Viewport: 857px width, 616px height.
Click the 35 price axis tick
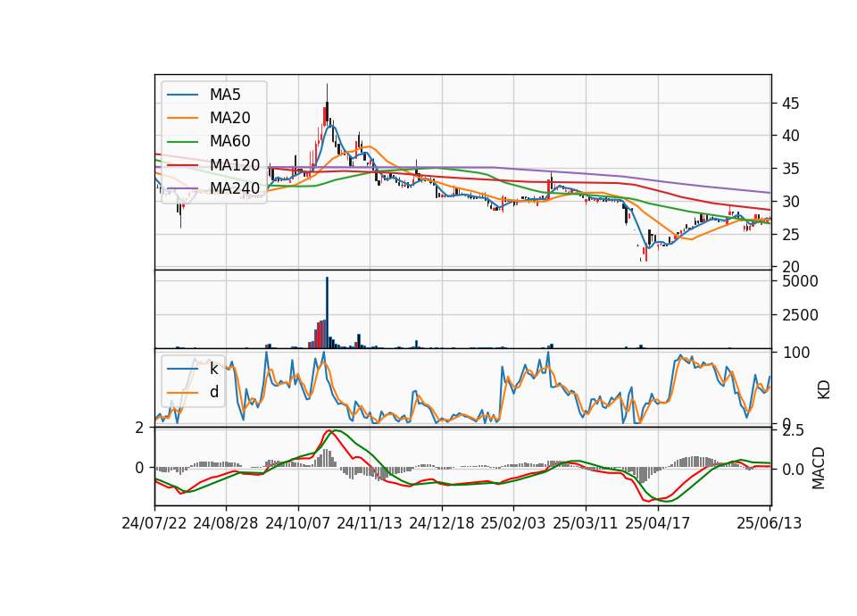pos(791,169)
